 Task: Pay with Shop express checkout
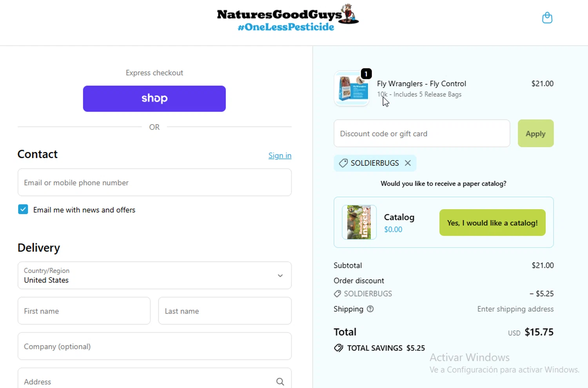(154, 99)
